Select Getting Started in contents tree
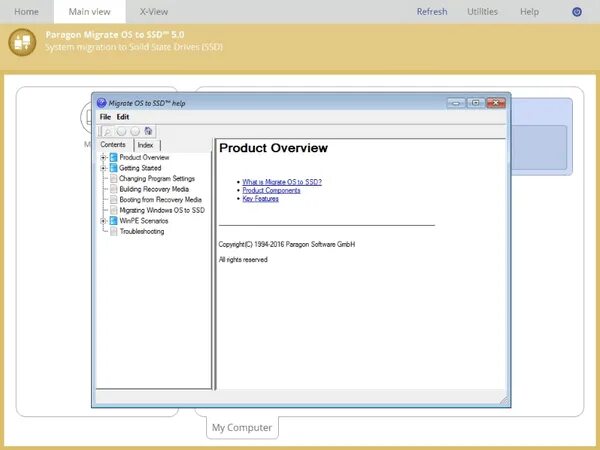 click(x=140, y=168)
